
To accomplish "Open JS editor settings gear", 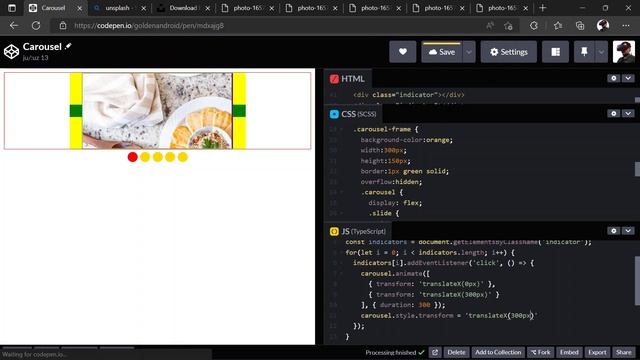I will click(613, 231).
